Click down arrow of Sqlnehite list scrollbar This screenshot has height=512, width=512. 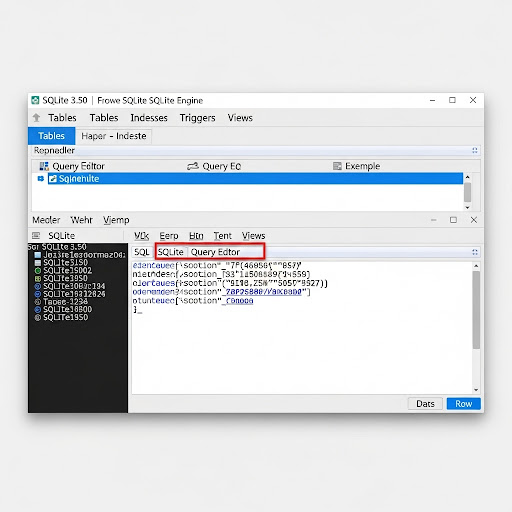tap(467, 207)
